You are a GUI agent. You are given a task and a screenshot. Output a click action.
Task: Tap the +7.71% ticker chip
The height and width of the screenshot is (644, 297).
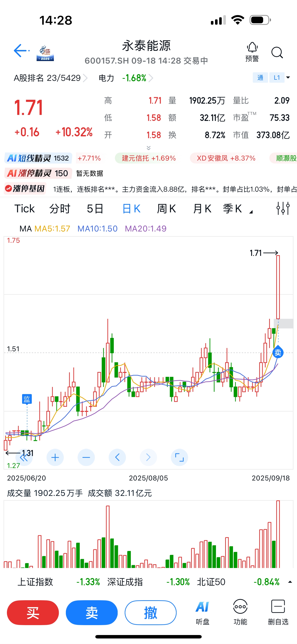[x=89, y=158]
